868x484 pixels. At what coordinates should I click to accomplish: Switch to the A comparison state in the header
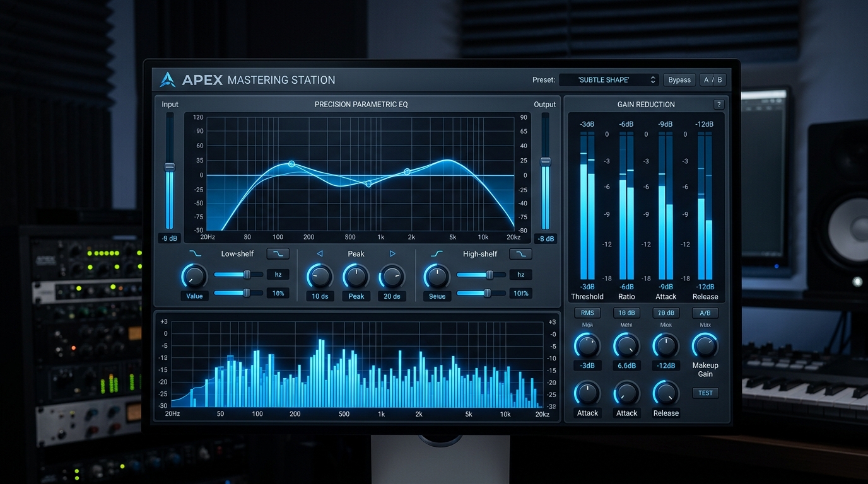pos(707,80)
